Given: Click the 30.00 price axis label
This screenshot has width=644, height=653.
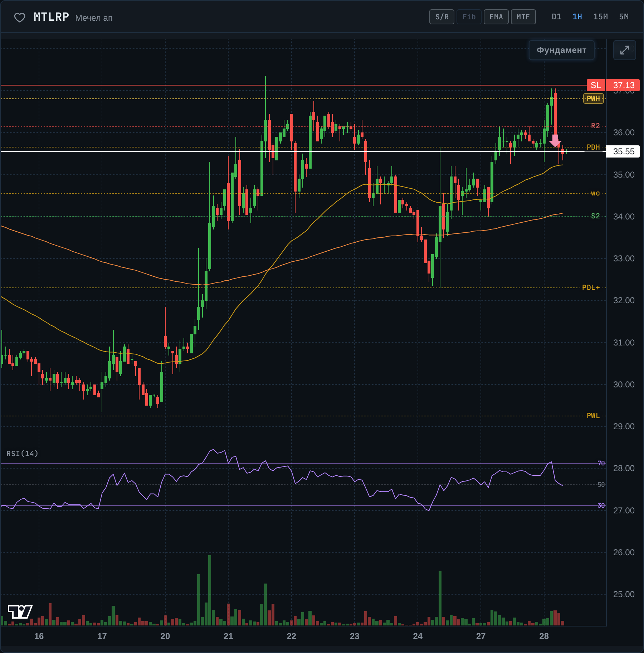Looking at the screenshot, I should point(624,384).
